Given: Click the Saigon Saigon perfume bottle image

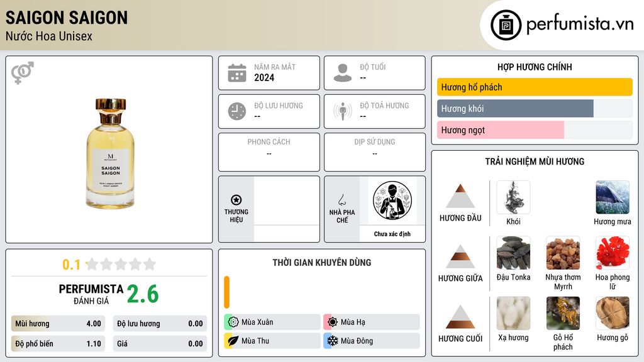Looking at the screenshot, I should coord(110,153).
